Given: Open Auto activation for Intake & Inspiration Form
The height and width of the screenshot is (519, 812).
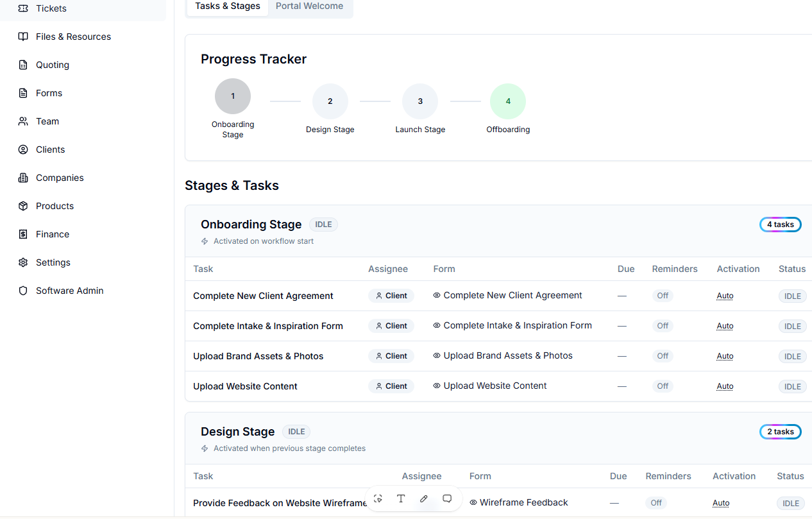Looking at the screenshot, I should [x=725, y=326].
